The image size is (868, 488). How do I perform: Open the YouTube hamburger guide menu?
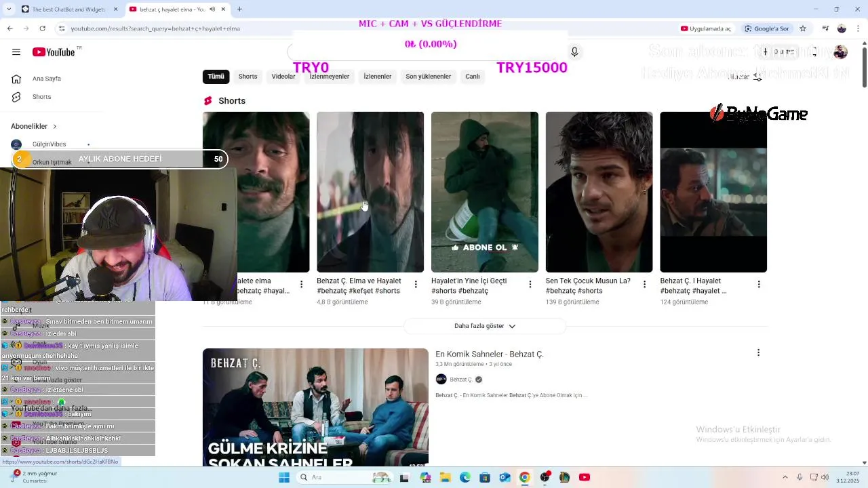pos(16,52)
